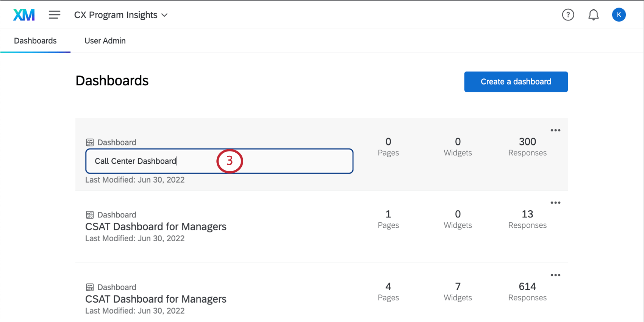This screenshot has height=322, width=644.
Task: Click the Create a dashboard button
Action: tap(516, 81)
